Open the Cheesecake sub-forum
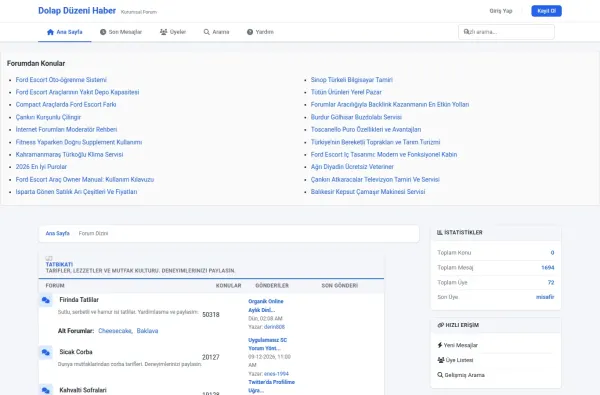This screenshot has height=395, width=600. click(x=115, y=331)
